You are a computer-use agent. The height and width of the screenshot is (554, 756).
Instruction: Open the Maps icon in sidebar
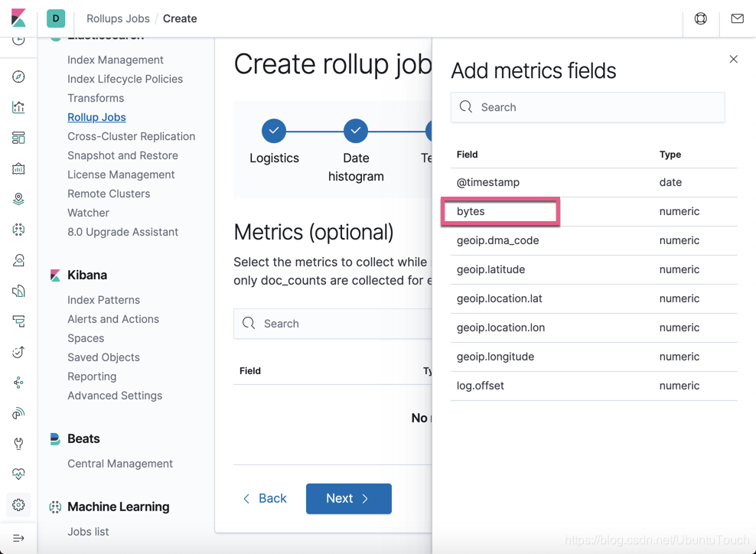coord(18,199)
